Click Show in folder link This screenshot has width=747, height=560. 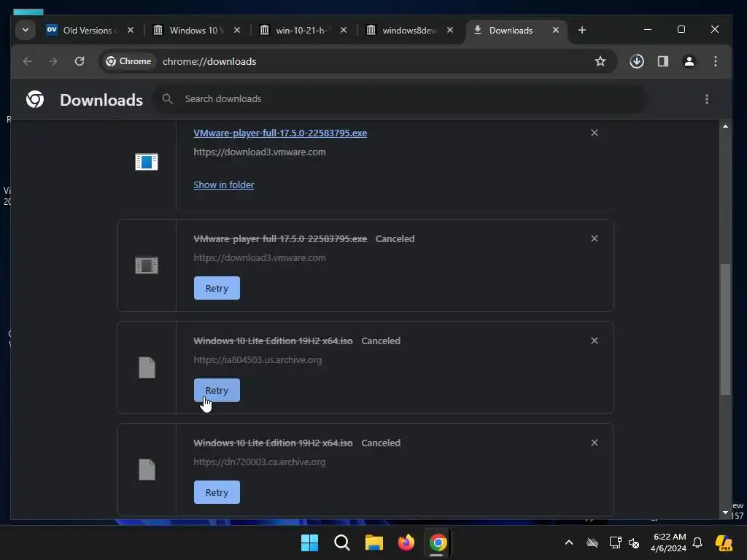[x=223, y=184]
